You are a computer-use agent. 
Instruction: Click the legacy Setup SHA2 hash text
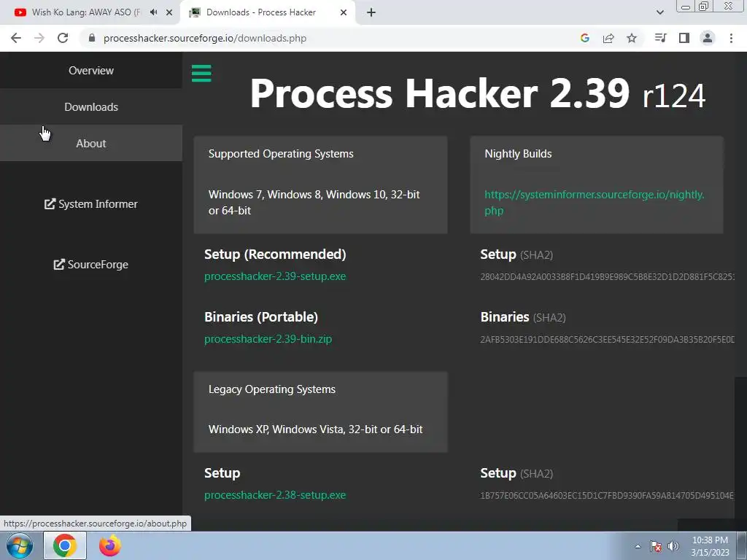(x=608, y=496)
